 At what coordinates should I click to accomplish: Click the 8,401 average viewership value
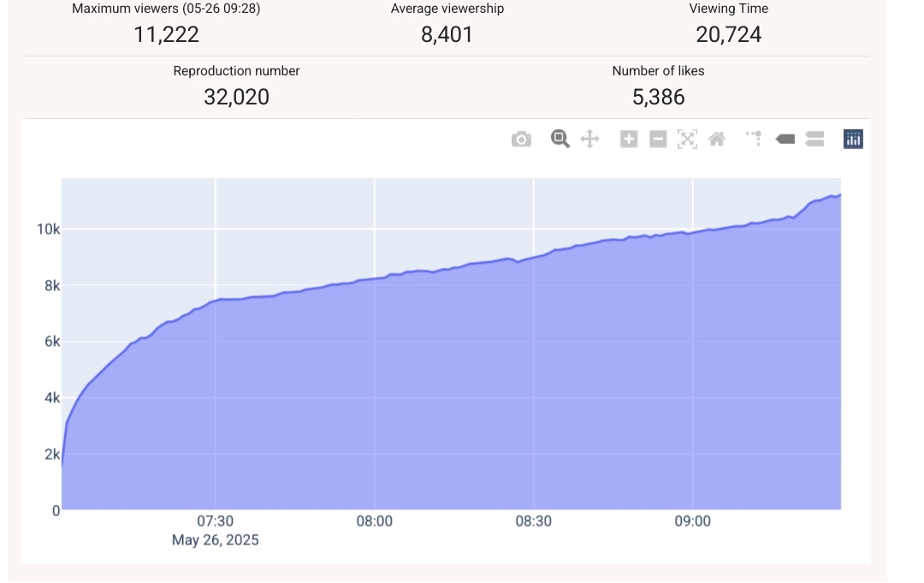pos(447,35)
